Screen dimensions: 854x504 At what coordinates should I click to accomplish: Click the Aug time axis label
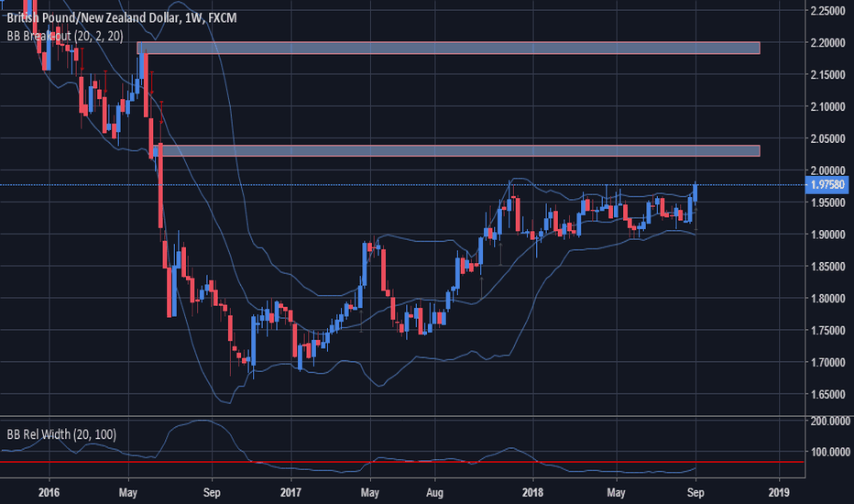coord(434,493)
